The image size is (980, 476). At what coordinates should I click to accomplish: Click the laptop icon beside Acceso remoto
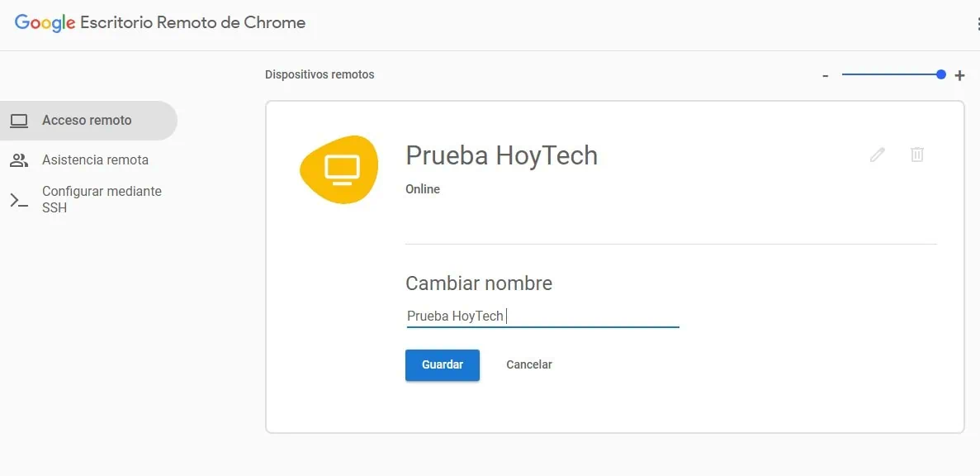pos(19,121)
